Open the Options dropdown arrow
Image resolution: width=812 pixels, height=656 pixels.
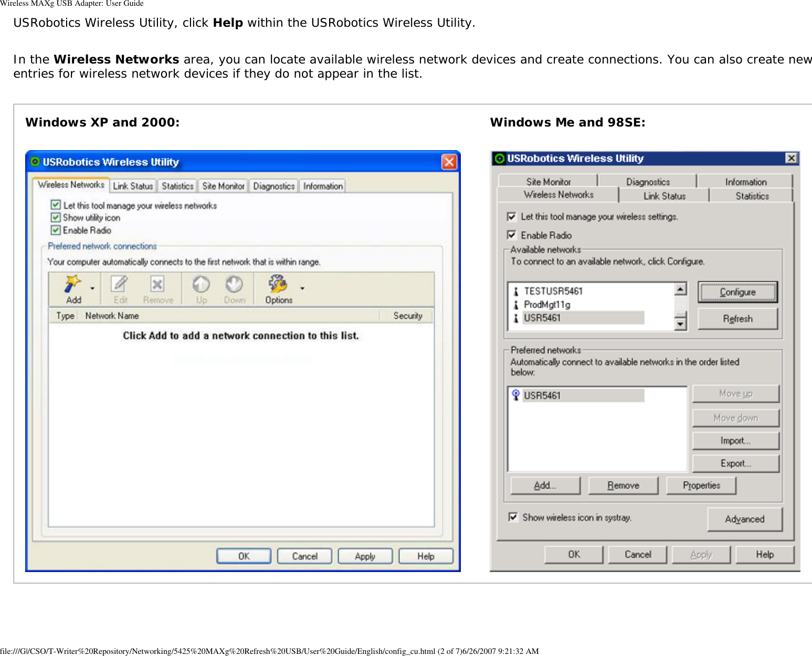(x=302, y=288)
